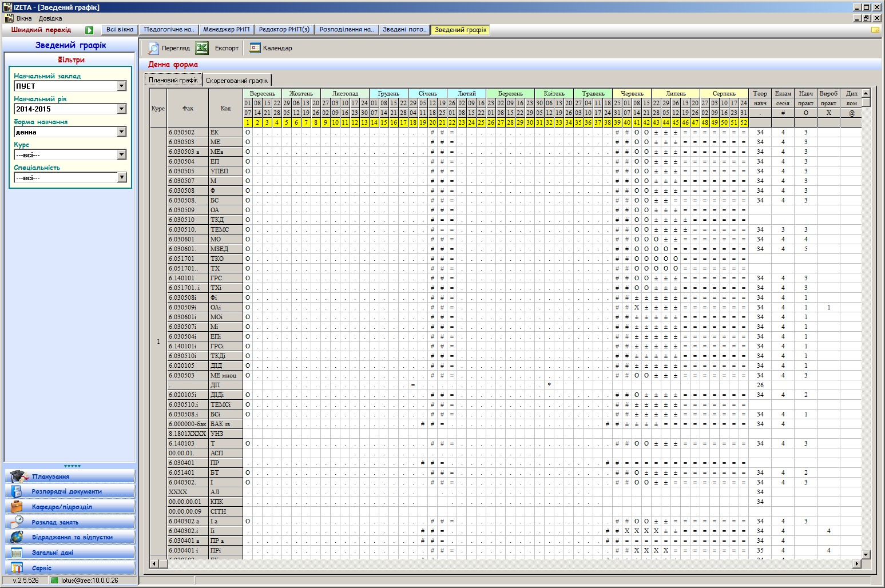Open the Довідка menu
This screenshot has height=588, width=885.
[50, 18]
